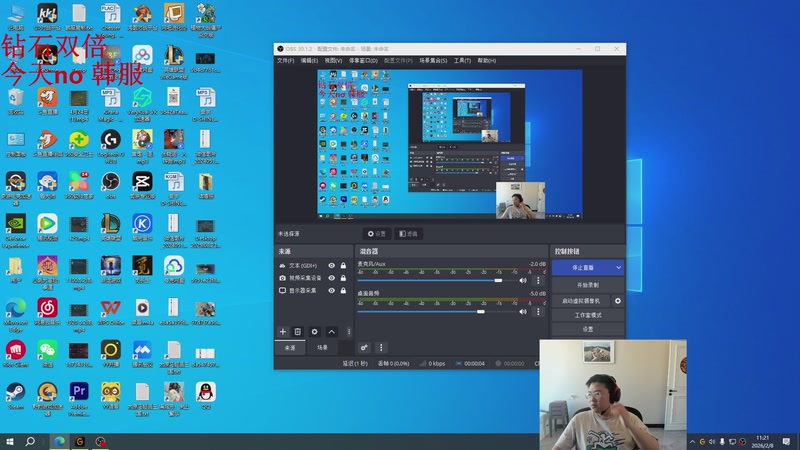Expand the system tray hidden icons chevron

pyautogui.click(x=692, y=441)
